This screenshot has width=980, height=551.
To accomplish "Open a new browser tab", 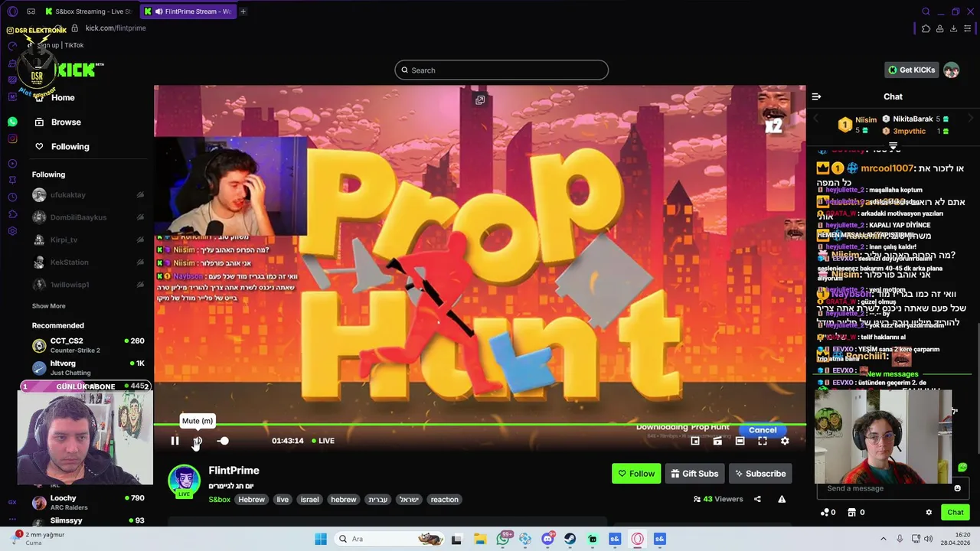I will tap(243, 11).
